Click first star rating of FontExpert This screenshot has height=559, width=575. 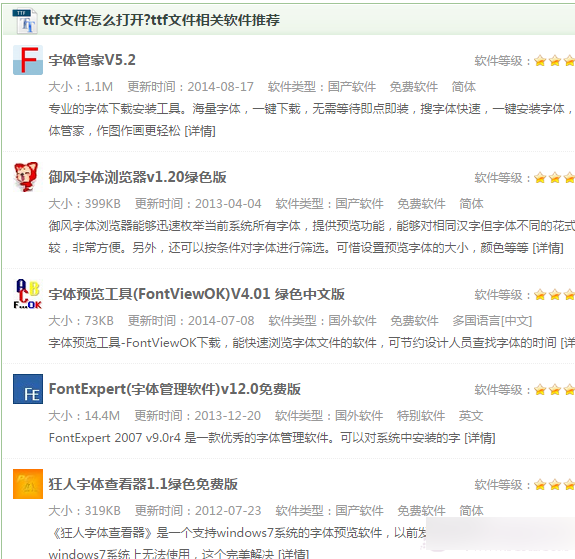coord(540,390)
